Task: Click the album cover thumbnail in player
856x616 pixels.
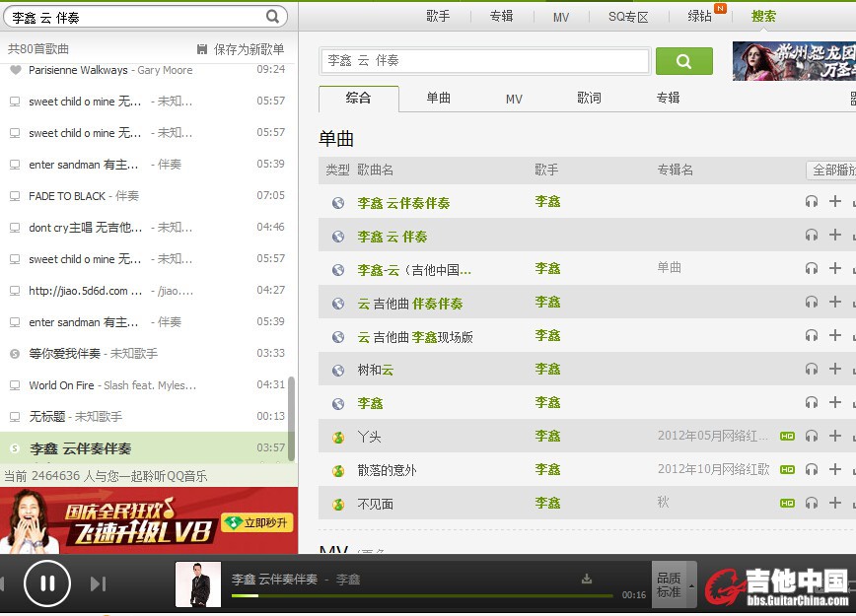Action: point(197,584)
